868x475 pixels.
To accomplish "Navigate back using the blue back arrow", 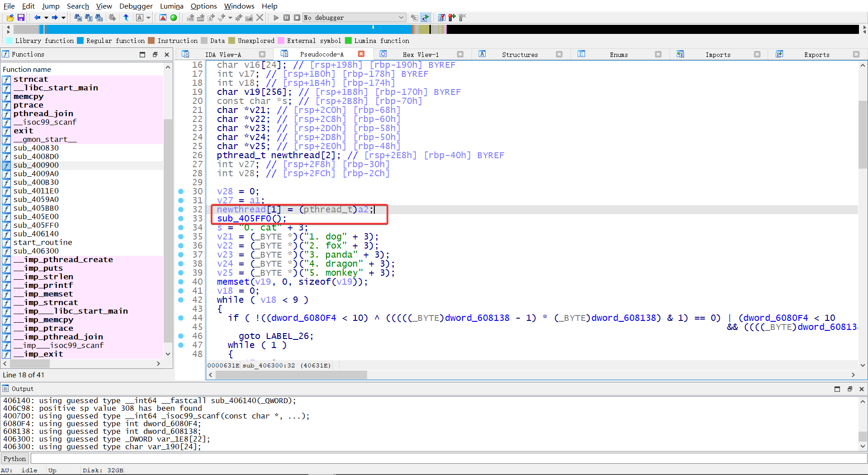I will pyautogui.click(x=38, y=18).
